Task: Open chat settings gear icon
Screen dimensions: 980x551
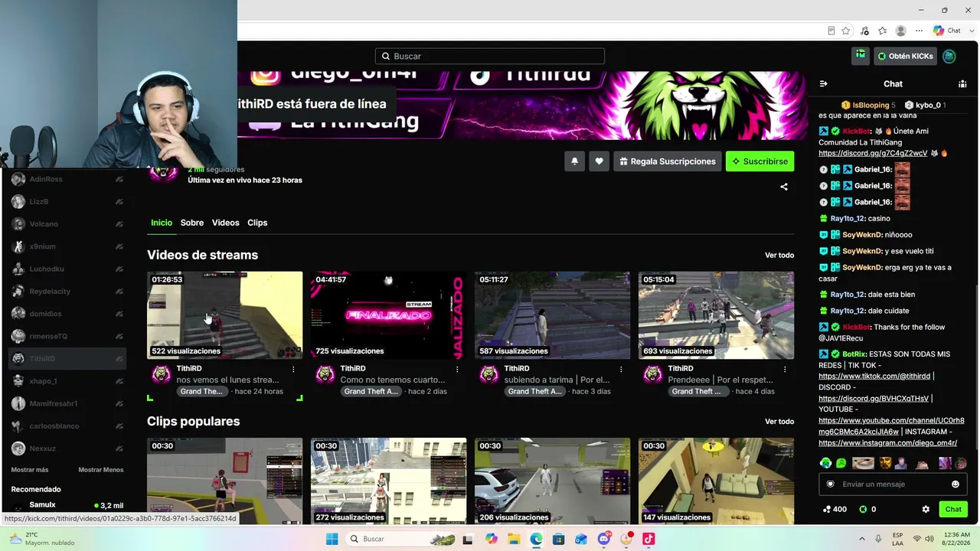Action: (x=926, y=509)
